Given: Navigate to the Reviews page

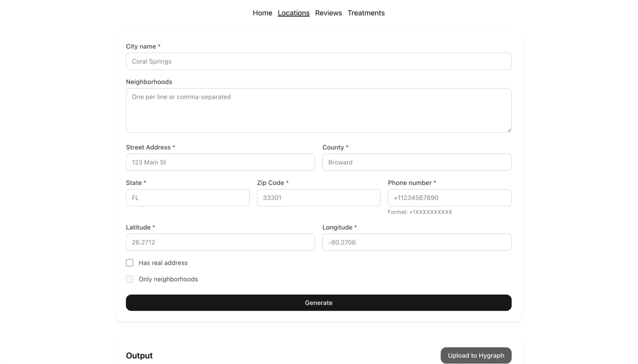Looking at the screenshot, I should point(328,13).
